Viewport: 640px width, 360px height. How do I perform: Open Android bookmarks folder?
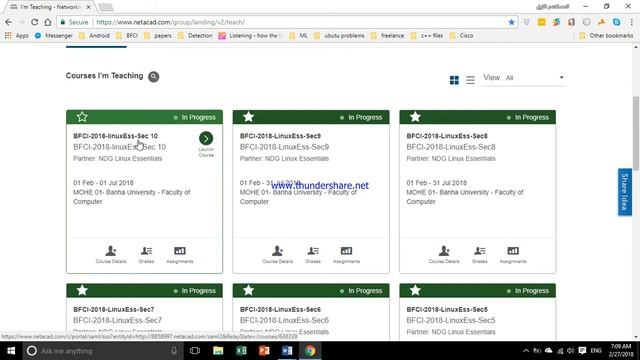[x=94, y=36]
